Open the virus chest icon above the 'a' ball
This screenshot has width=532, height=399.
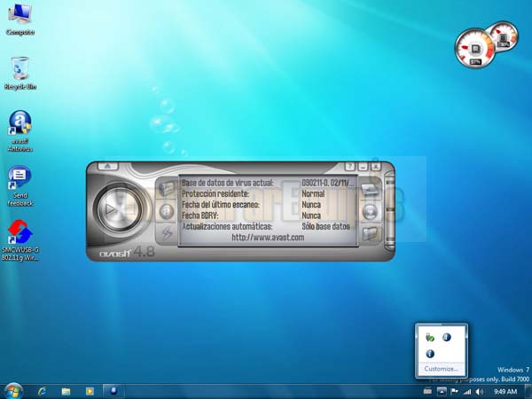pyautogui.click(x=167, y=189)
